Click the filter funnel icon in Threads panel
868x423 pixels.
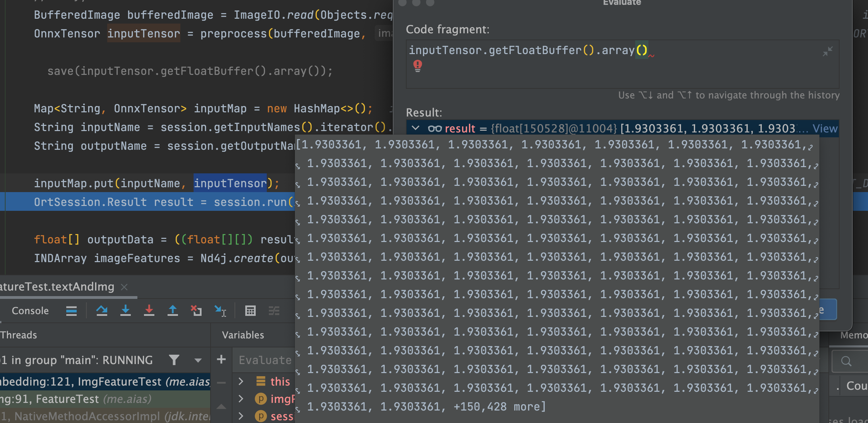click(174, 360)
